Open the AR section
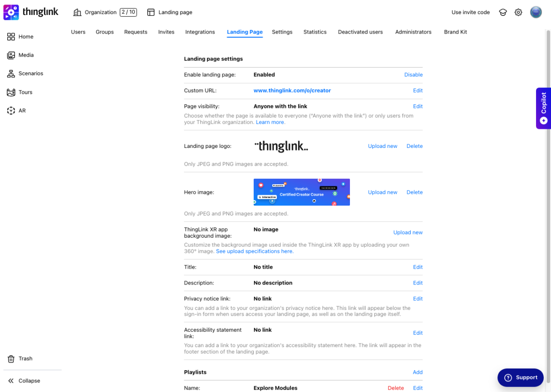Screen dimensions: 551x392 pos(21,110)
